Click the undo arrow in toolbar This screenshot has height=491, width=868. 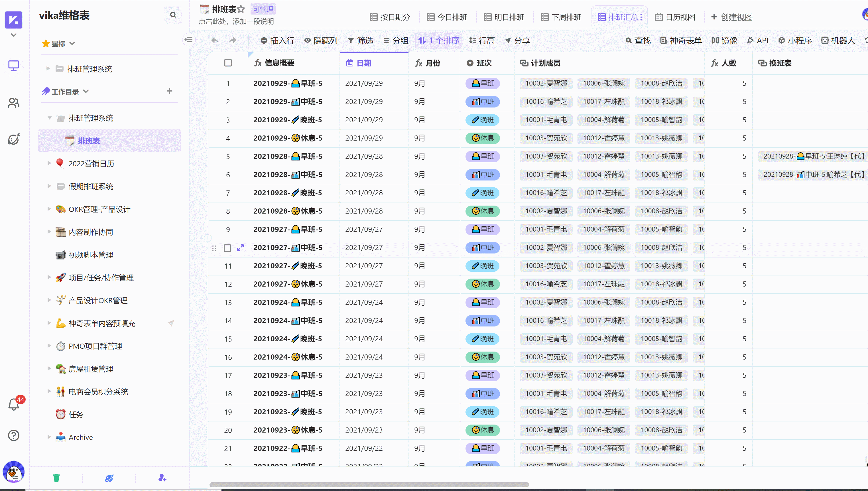click(215, 41)
